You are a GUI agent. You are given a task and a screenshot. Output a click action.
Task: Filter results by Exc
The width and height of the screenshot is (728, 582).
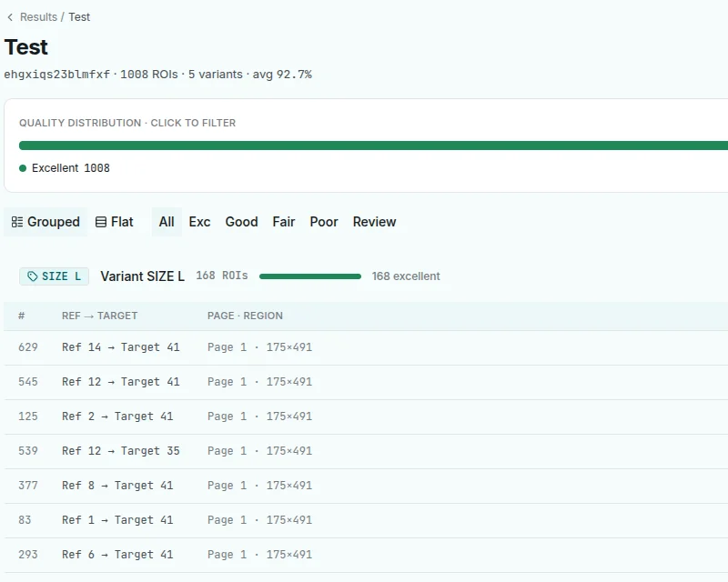(x=199, y=222)
